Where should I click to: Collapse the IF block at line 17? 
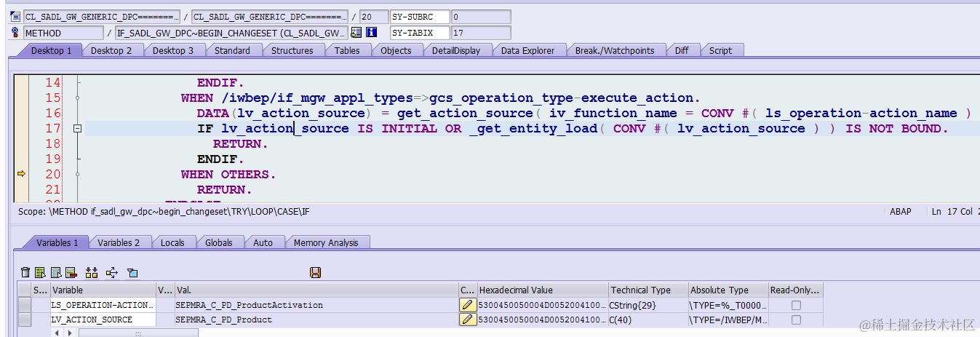[x=77, y=129]
